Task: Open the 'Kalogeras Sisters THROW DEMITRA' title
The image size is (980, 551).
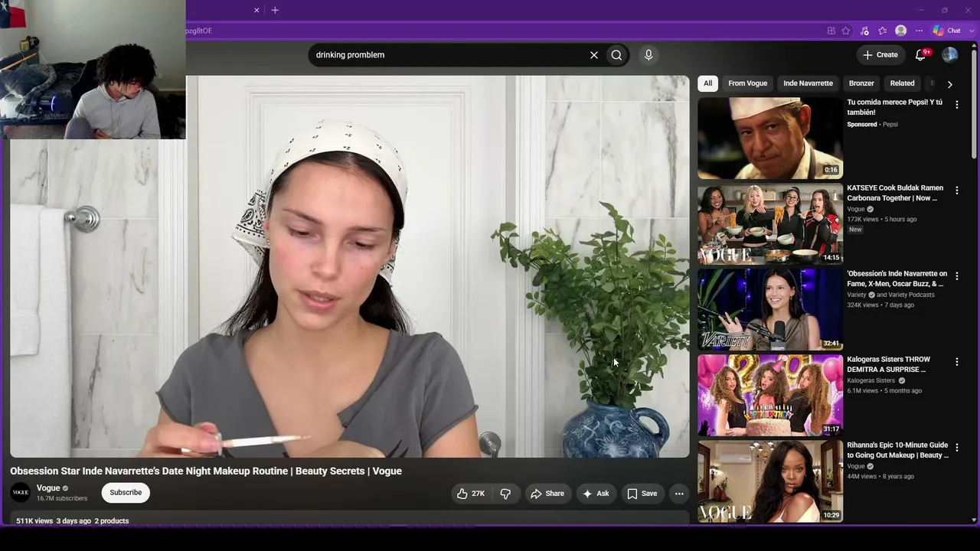Action: pyautogui.click(x=888, y=364)
